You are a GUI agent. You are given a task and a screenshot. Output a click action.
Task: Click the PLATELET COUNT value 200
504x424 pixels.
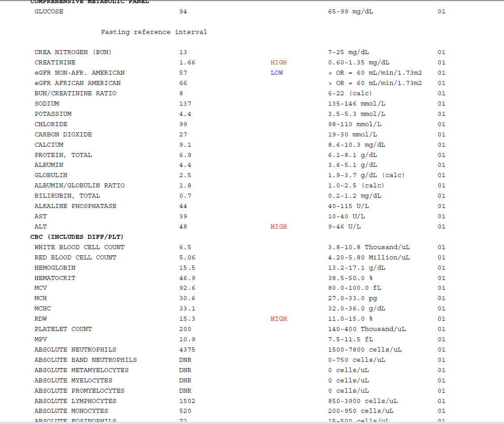point(185,329)
